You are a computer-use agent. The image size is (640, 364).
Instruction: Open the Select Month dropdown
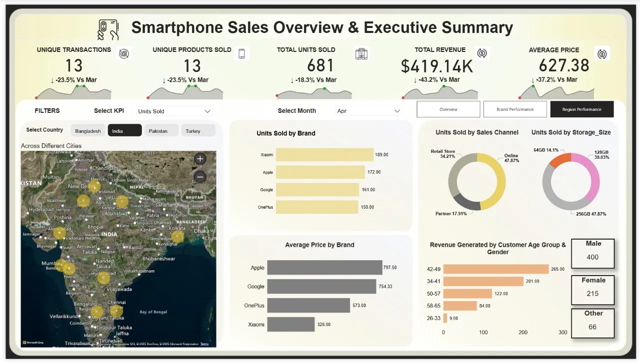(x=368, y=111)
